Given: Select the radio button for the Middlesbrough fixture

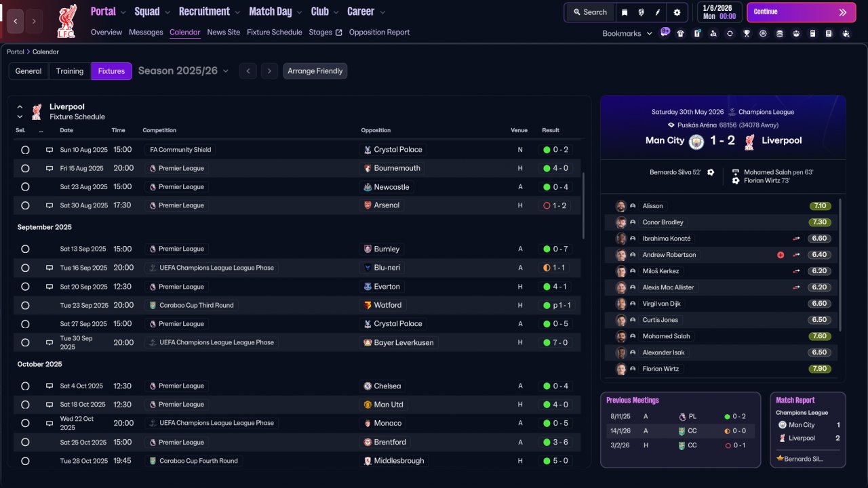Looking at the screenshot, I should [25, 461].
